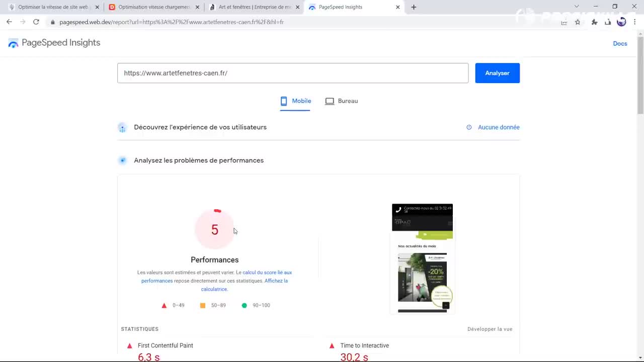Click the browser back arrow
The image size is (644, 362).
(x=9, y=22)
